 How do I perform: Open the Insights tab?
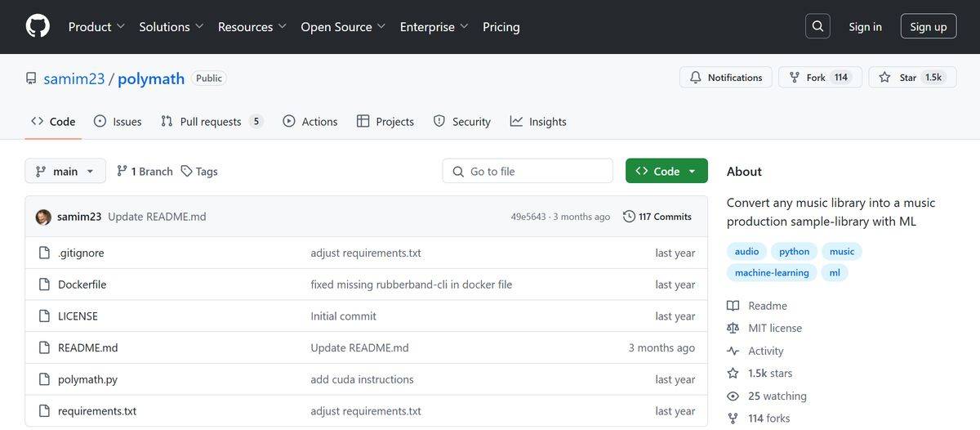(x=538, y=121)
